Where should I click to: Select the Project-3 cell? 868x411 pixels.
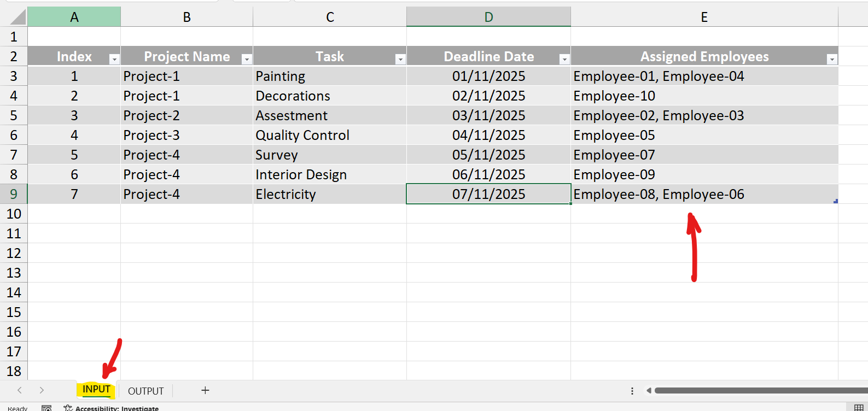[x=187, y=135]
